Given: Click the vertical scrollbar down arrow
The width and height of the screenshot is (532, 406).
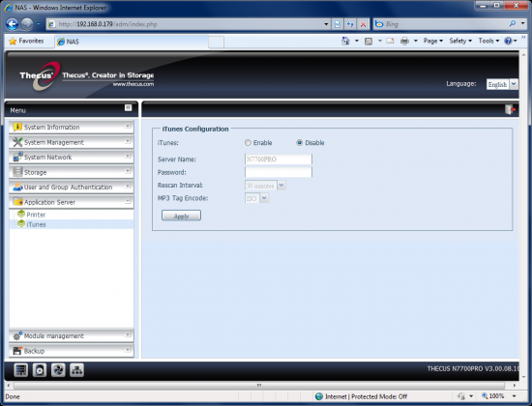Looking at the screenshot, I should (524, 376).
